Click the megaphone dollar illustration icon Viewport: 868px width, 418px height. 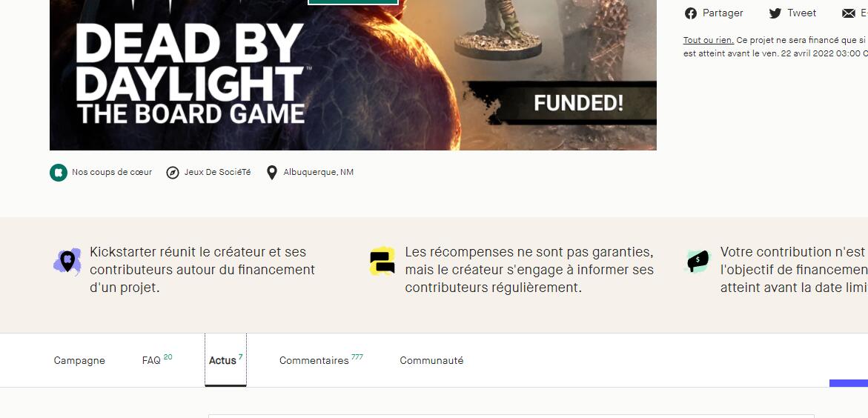[x=698, y=261]
